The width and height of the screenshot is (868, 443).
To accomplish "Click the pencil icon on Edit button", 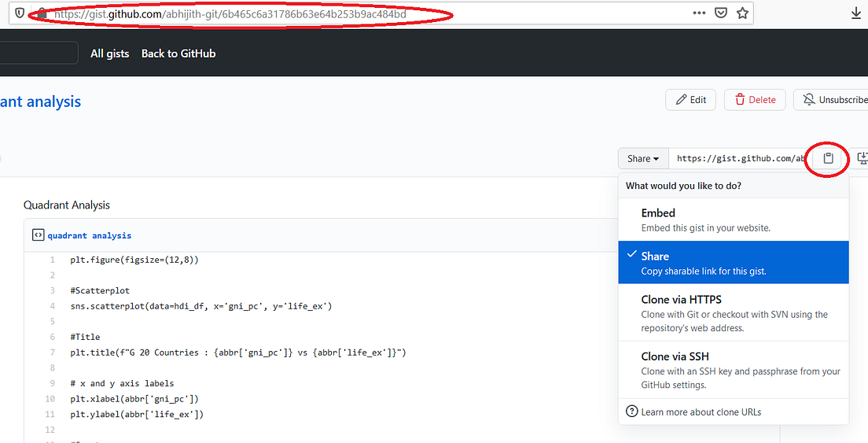I will click(x=682, y=100).
